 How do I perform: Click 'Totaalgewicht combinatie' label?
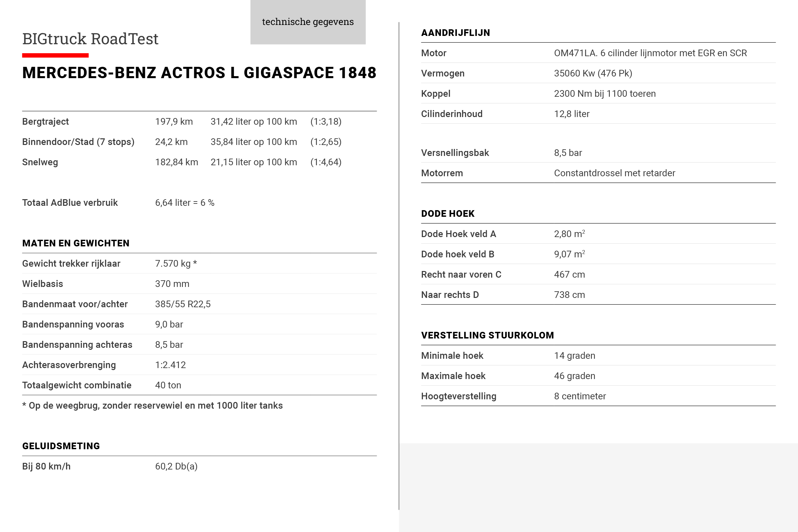pos(77,385)
